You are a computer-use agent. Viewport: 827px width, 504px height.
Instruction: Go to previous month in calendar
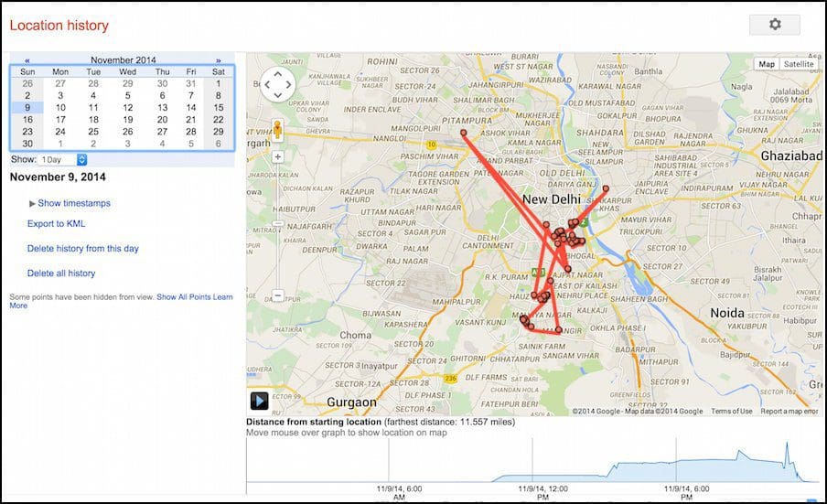(x=27, y=60)
